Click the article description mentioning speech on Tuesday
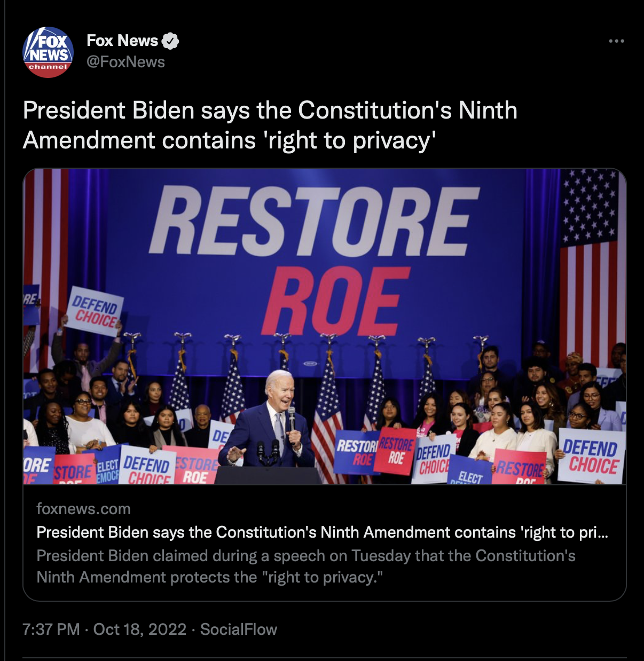 306,566
